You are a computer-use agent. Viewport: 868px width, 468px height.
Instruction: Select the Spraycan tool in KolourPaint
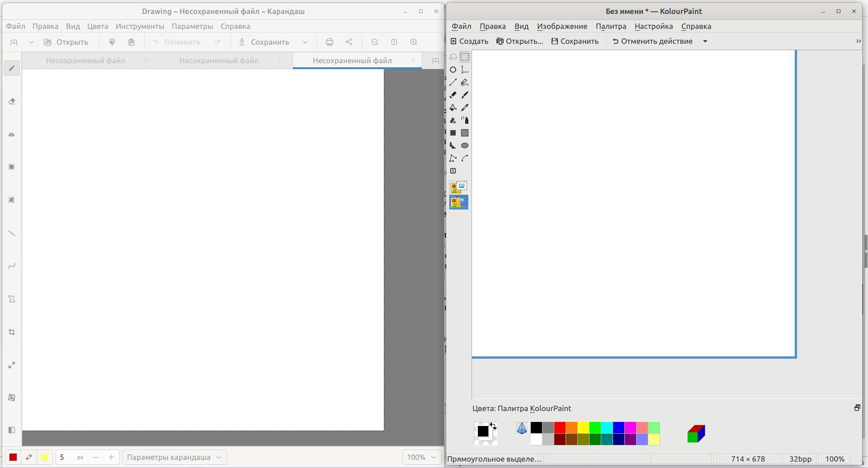(465, 120)
